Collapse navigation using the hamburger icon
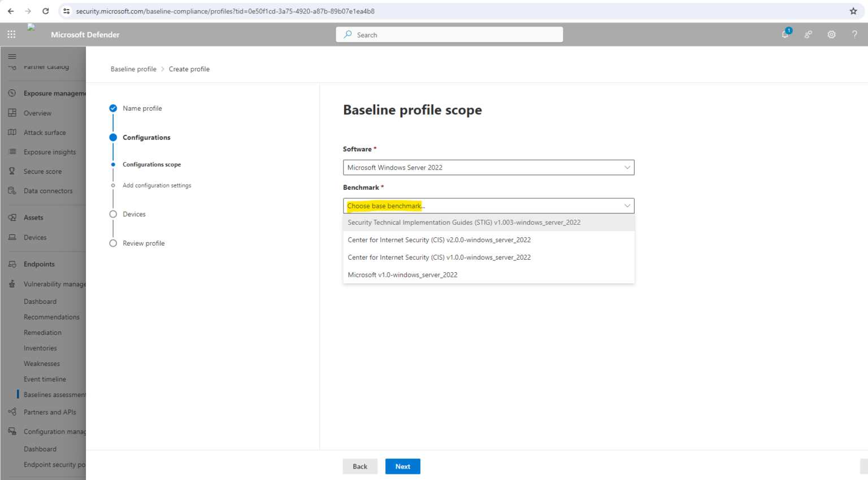 coord(12,56)
